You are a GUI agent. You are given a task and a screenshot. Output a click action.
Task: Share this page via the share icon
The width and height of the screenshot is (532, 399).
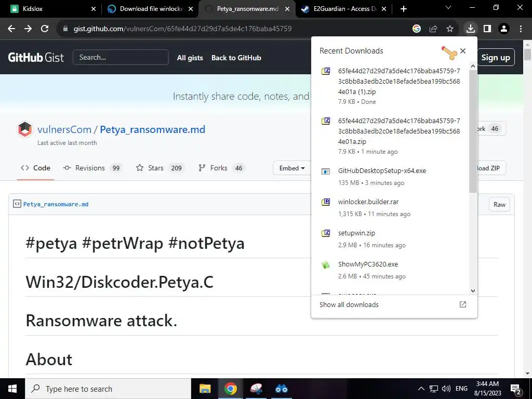tap(433, 29)
